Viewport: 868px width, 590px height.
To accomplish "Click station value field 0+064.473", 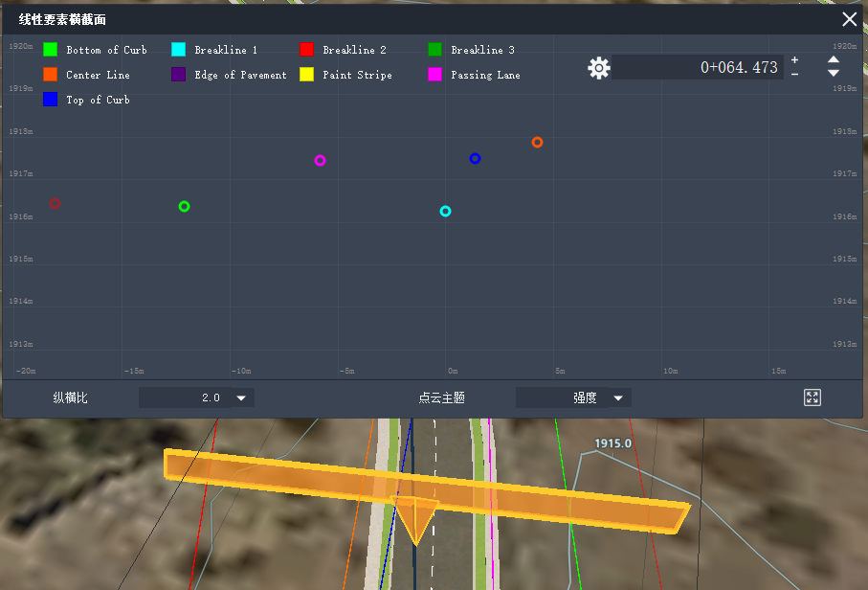I will 698,67.
